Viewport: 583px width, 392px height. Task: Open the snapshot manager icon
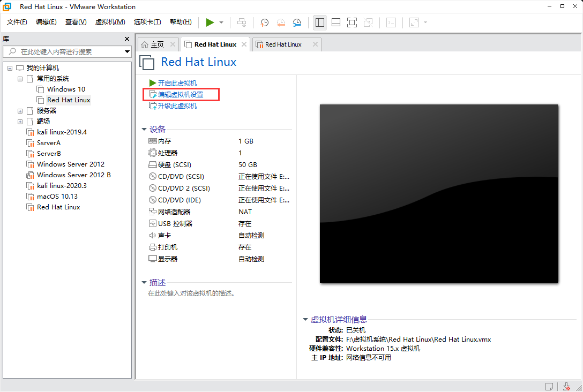296,22
